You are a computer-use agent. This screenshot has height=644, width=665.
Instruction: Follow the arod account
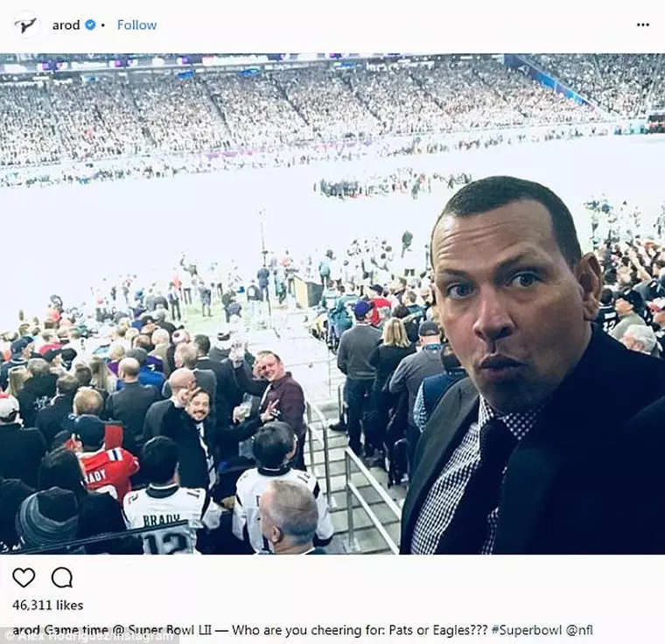pos(136,25)
